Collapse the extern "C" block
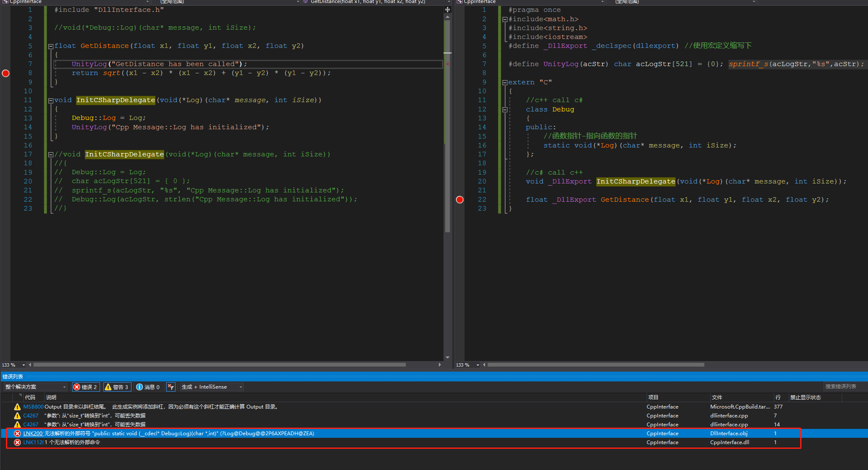 pos(505,83)
